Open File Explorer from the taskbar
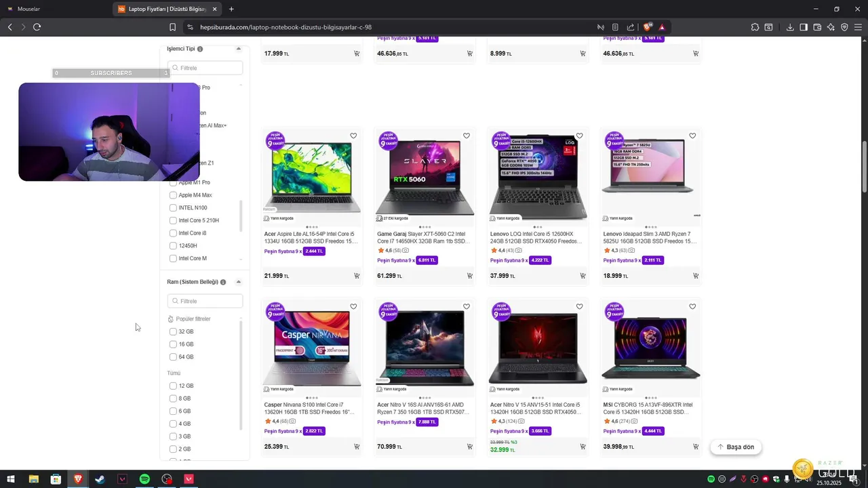 click(33, 479)
